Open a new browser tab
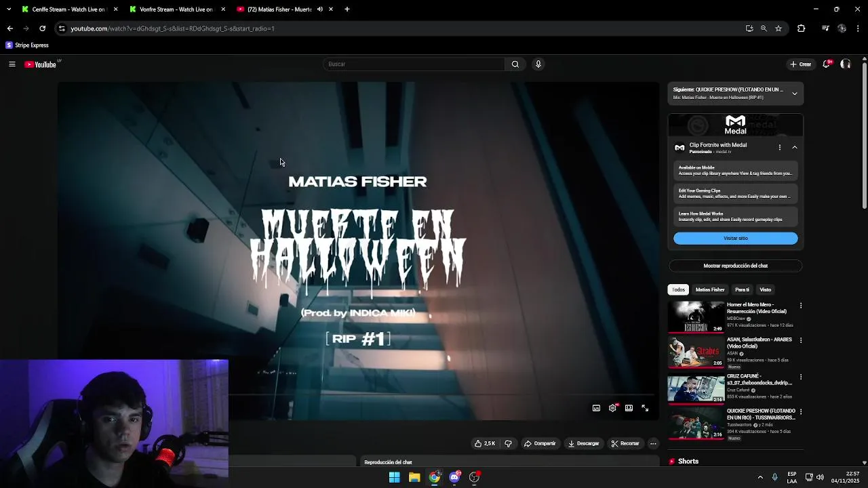The height and width of the screenshot is (488, 868). point(347,9)
